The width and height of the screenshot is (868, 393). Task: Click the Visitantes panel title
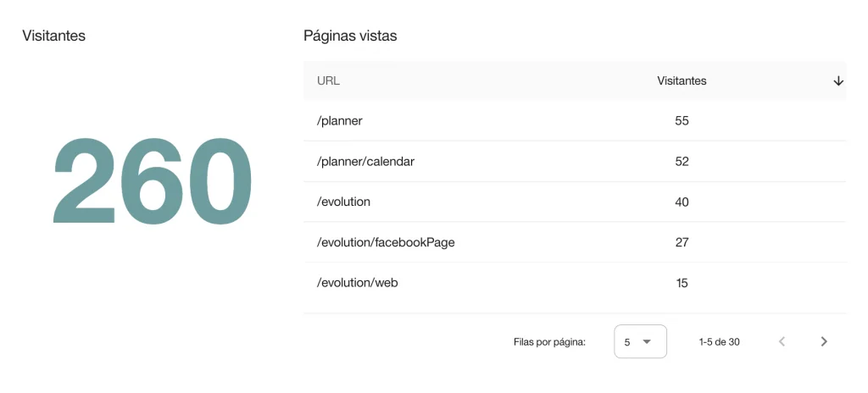[x=53, y=36]
